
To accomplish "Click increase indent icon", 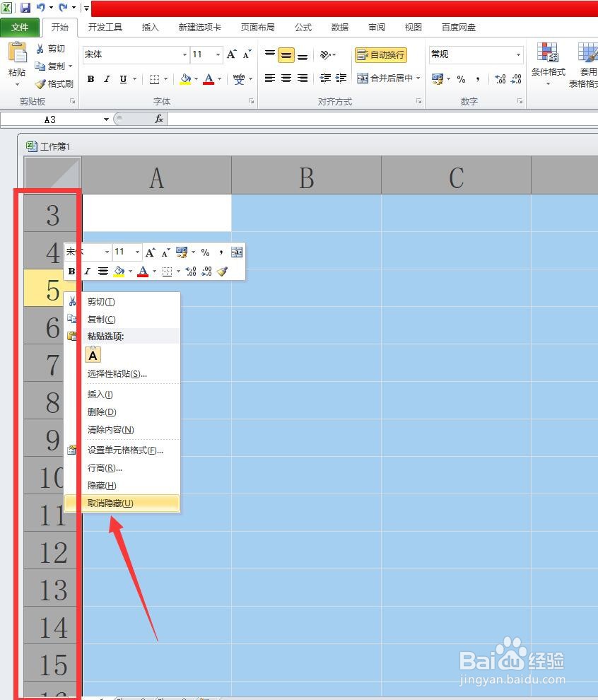I will click(x=341, y=78).
